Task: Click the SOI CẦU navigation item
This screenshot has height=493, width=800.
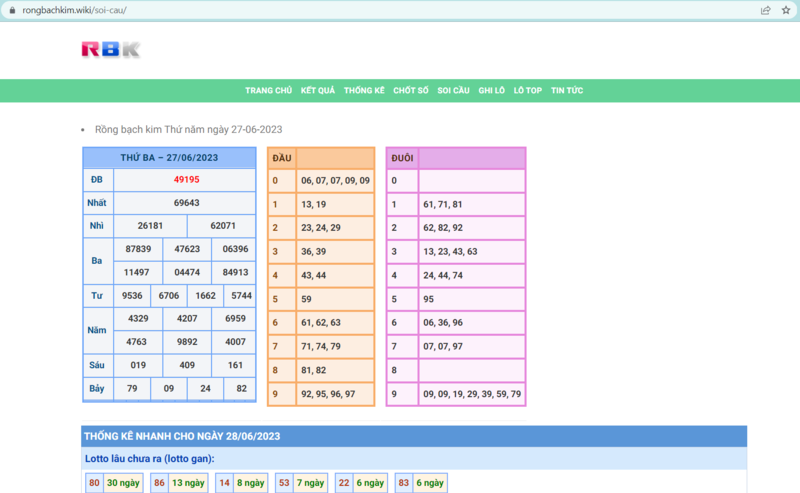Action: [x=454, y=91]
